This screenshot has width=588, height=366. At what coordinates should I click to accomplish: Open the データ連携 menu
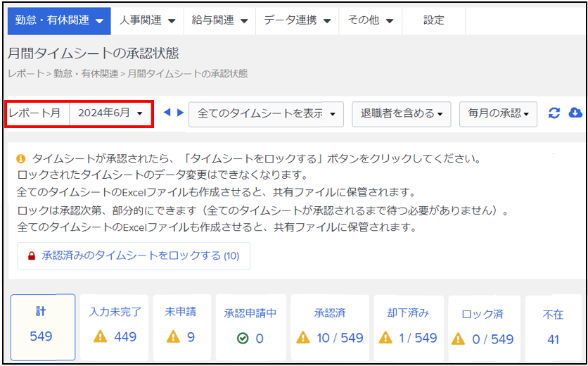click(298, 20)
